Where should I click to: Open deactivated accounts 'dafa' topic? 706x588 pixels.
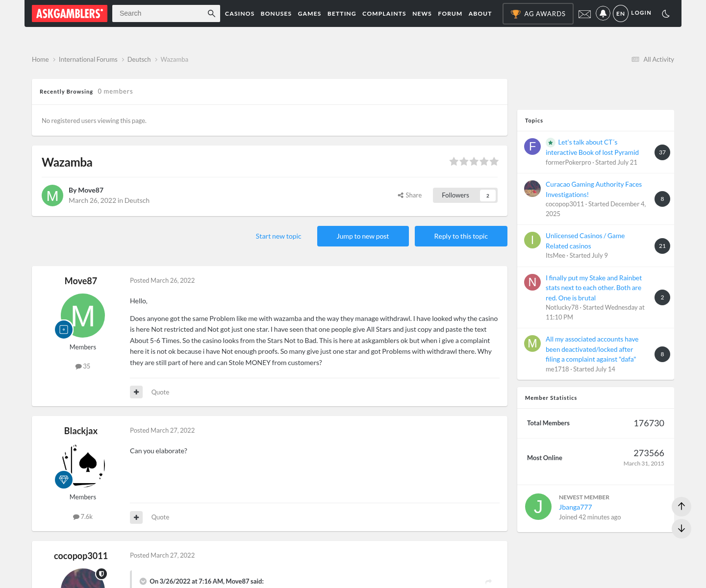click(592, 349)
